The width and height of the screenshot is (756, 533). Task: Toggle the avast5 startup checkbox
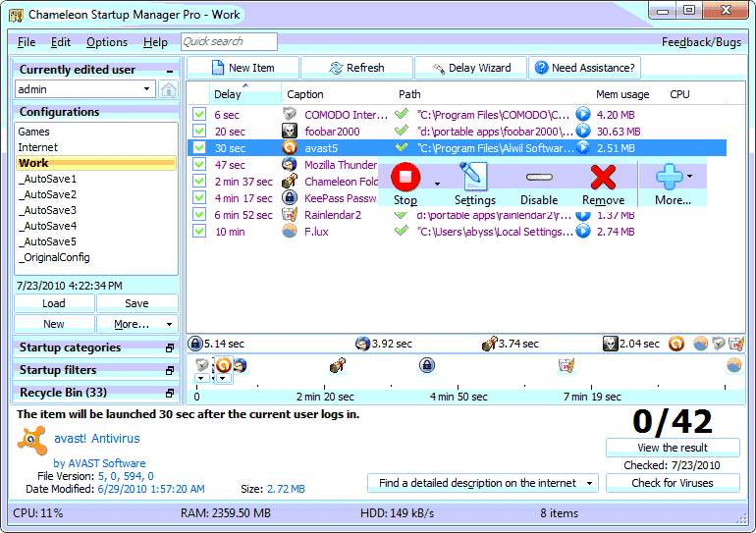click(x=199, y=147)
